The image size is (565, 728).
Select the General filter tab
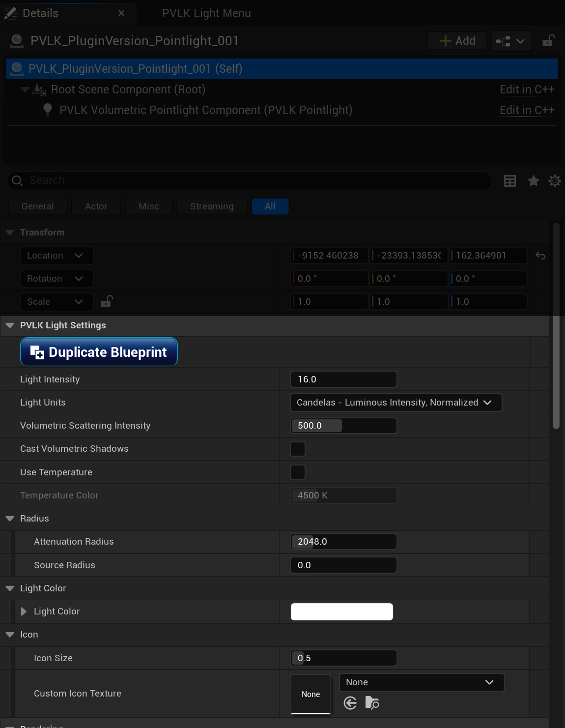(38, 206)
